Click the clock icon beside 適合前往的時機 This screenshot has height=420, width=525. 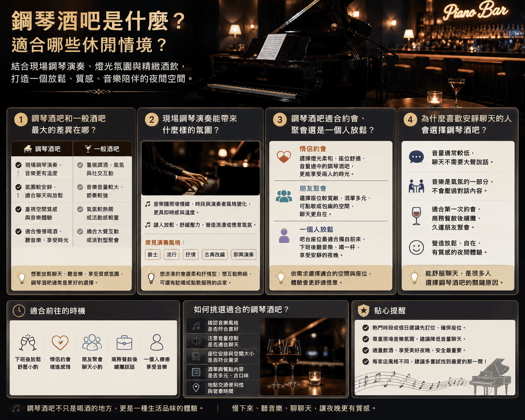click(x=19, y=311)
